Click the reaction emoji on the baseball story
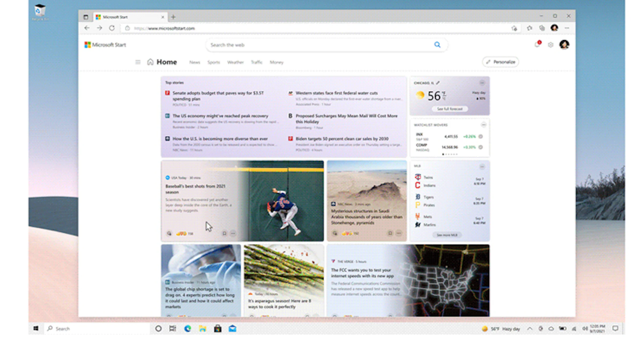 (x=182, y=234)
